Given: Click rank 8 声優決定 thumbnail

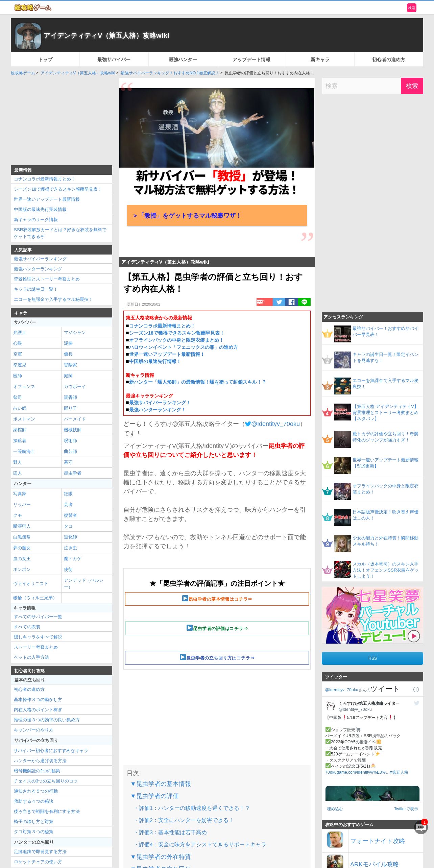Looking at the screenshot, I should pyautogui.click(x=342, y=517).
